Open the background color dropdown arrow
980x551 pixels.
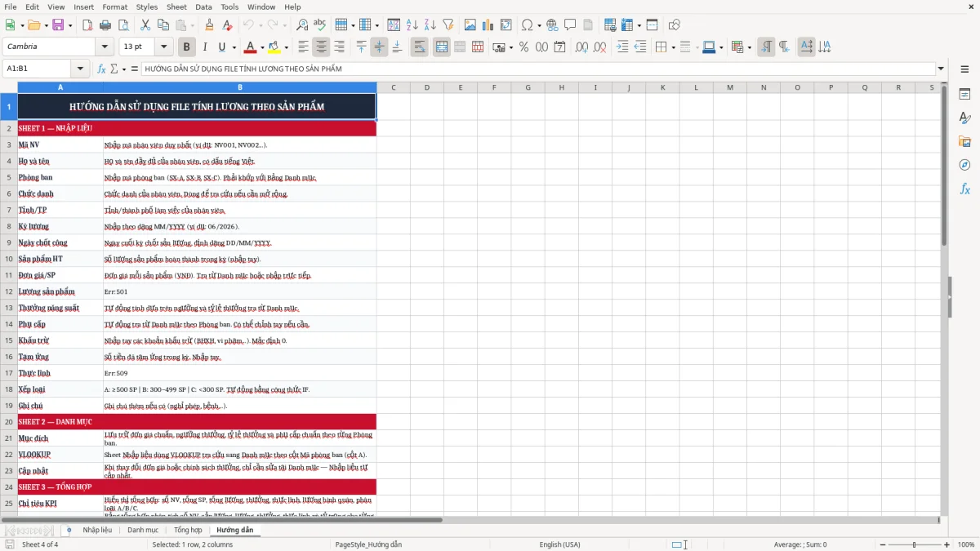pyautogui.click(x=286, y=47)
